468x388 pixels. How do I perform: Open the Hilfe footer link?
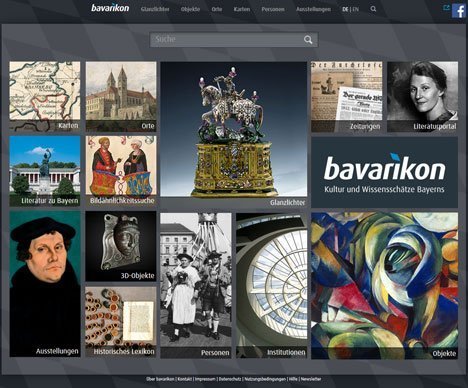click(293, 379)
